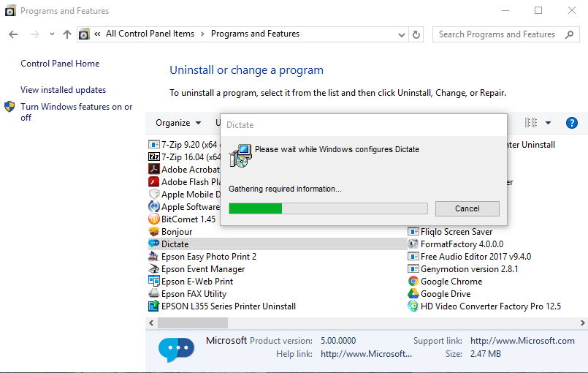The width and height of the screenshot is (588, 373).
Task: Click the refresh icon beside address bar
Action: point(416,34)
